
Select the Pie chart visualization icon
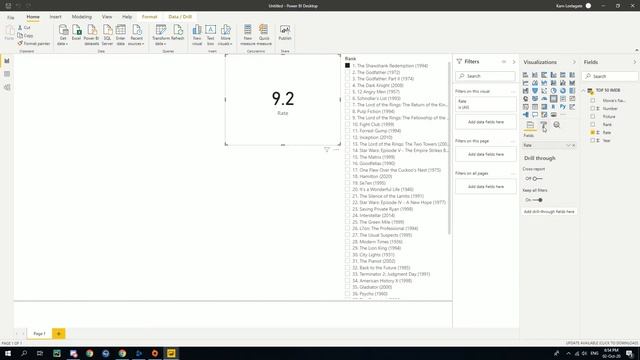(x=553, y=91)
